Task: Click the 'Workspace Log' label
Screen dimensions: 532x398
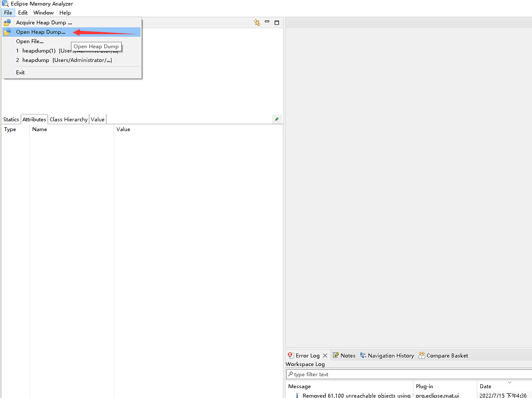Action: 305,364
